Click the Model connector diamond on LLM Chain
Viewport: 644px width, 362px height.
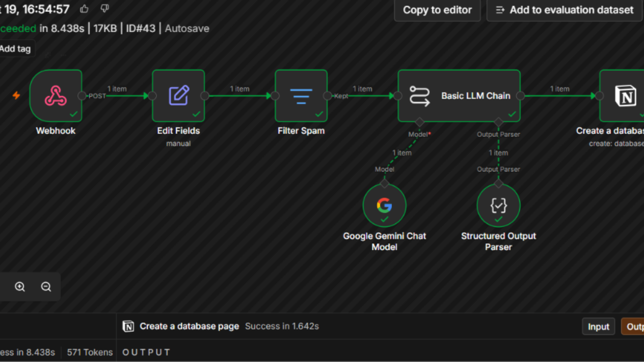click(x=419, y=122)
